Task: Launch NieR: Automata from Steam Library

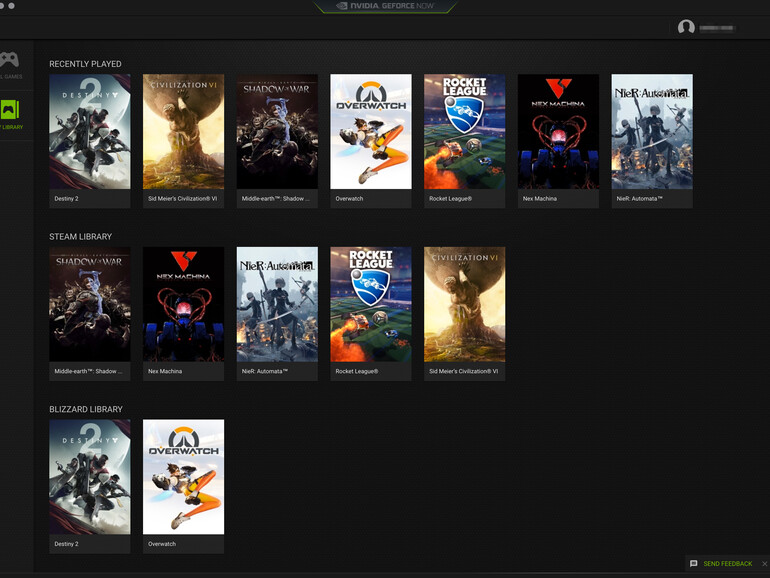Action: [x=277, y=304]
